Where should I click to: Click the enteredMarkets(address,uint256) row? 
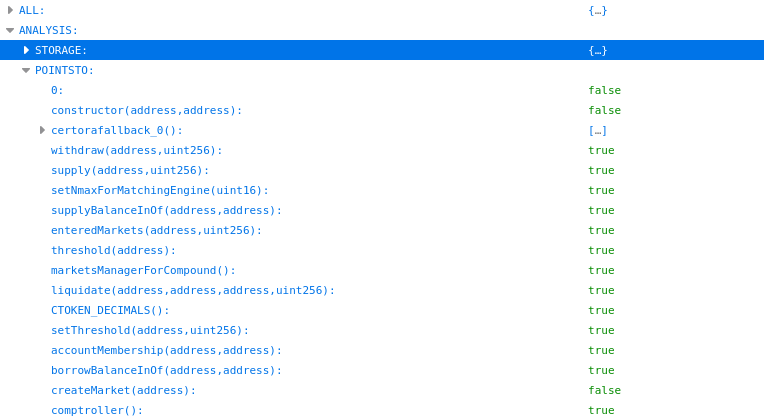pyautogui.click(x=156, y=230)
